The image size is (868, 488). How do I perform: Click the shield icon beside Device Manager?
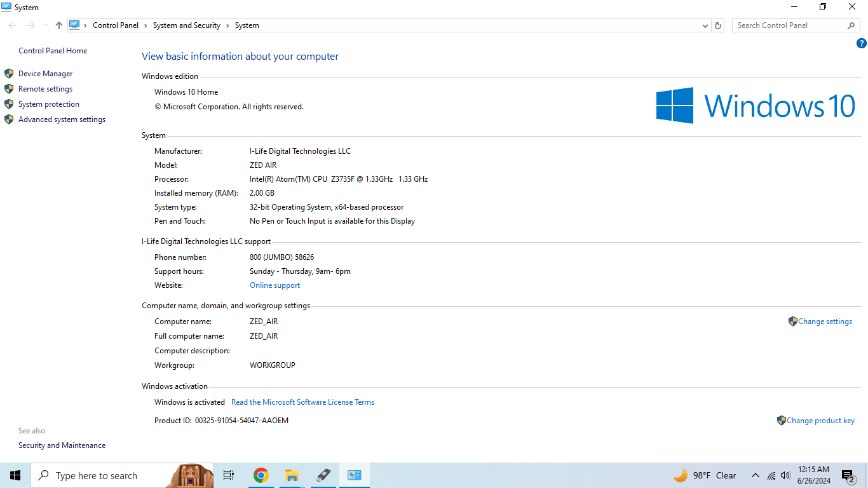coord(9,74)
